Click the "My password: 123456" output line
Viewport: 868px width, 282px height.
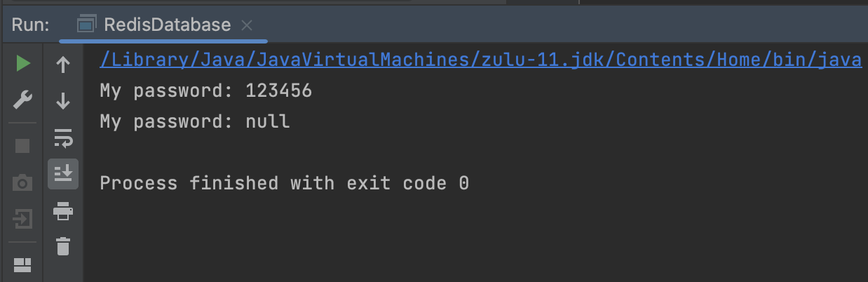click(205, 91)
